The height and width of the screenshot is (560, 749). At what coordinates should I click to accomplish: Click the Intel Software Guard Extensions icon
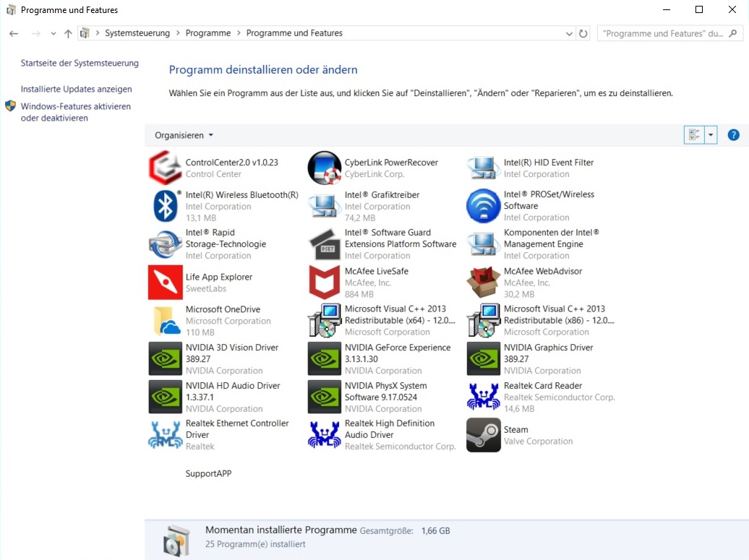pos(325,244)
